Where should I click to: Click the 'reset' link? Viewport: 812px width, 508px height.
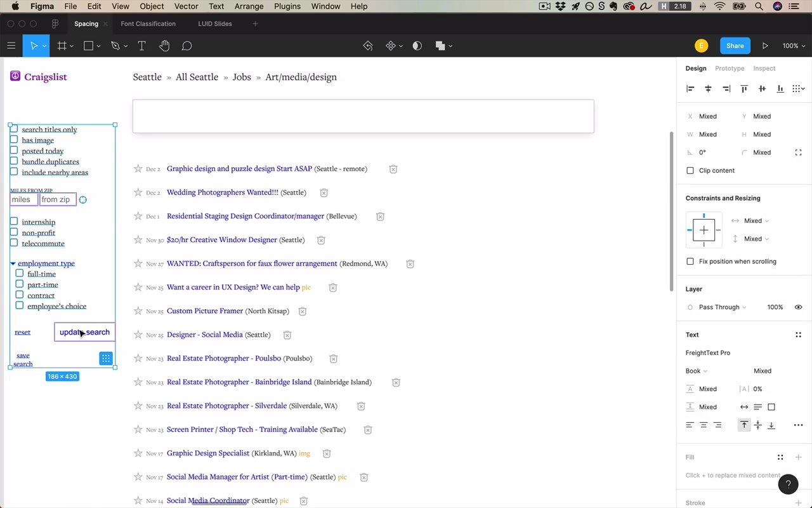coord(23,332)
